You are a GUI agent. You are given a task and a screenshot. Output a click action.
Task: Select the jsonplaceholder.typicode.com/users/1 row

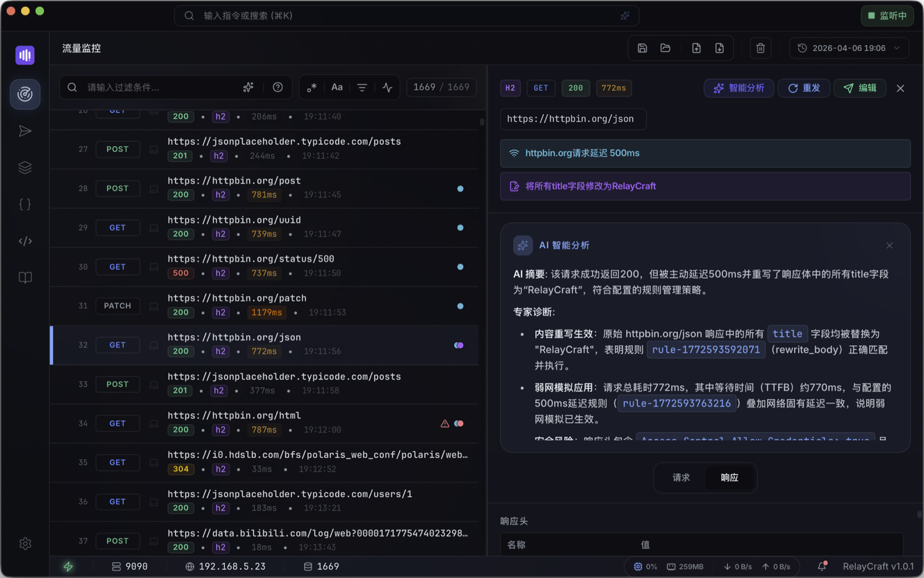[264, 502]
